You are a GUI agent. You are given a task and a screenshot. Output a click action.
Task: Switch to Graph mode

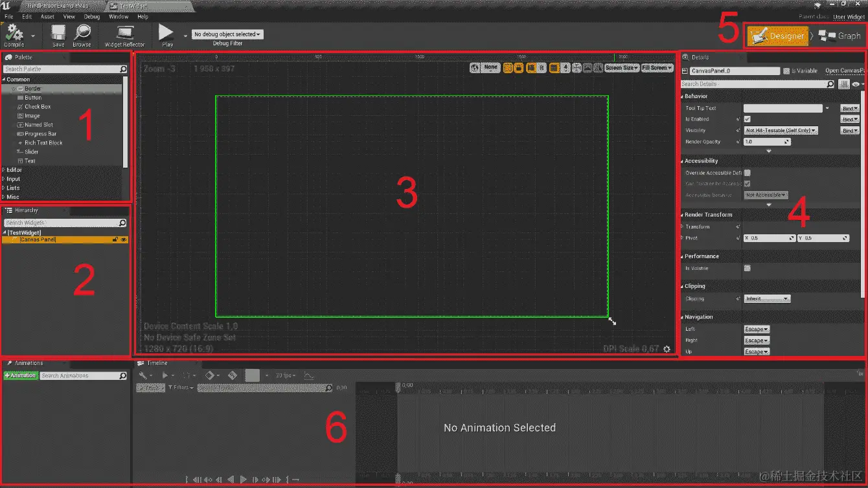click(840, 36)
